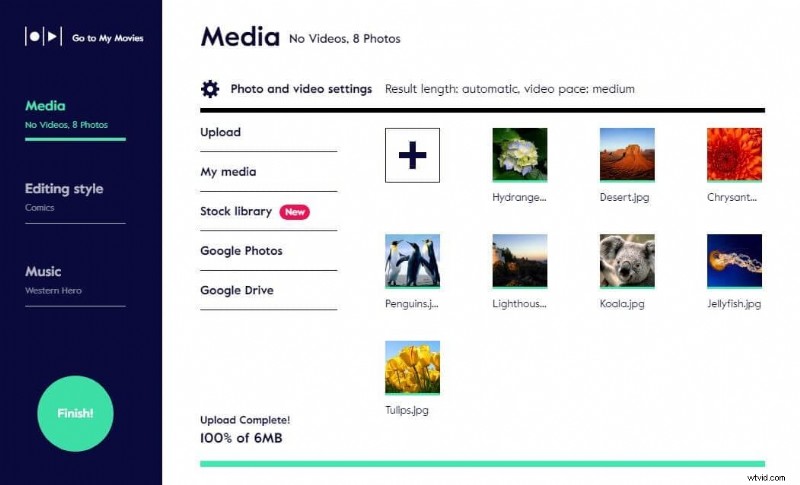The image size is (800, 485).
Task: Click the plus tile to add media
Action: [412, 155]
